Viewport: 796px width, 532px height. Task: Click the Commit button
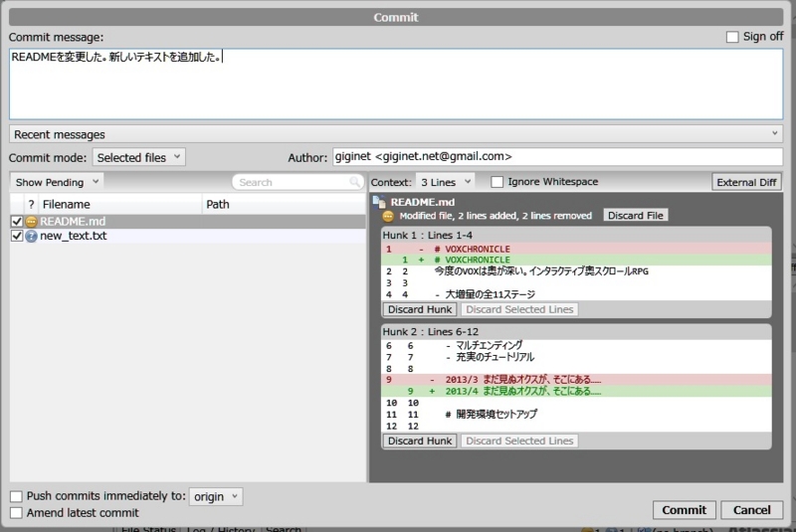[x=684, y=510]
